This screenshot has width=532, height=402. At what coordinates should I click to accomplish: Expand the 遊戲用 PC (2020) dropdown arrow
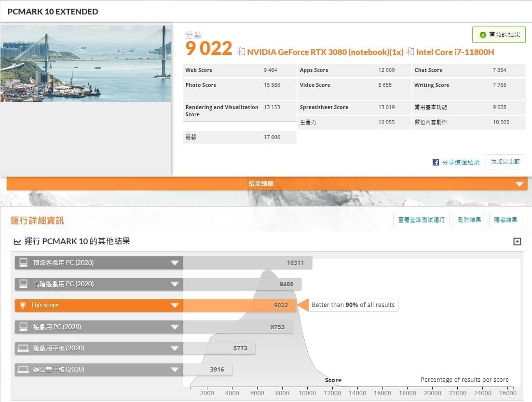coord(175,327)
